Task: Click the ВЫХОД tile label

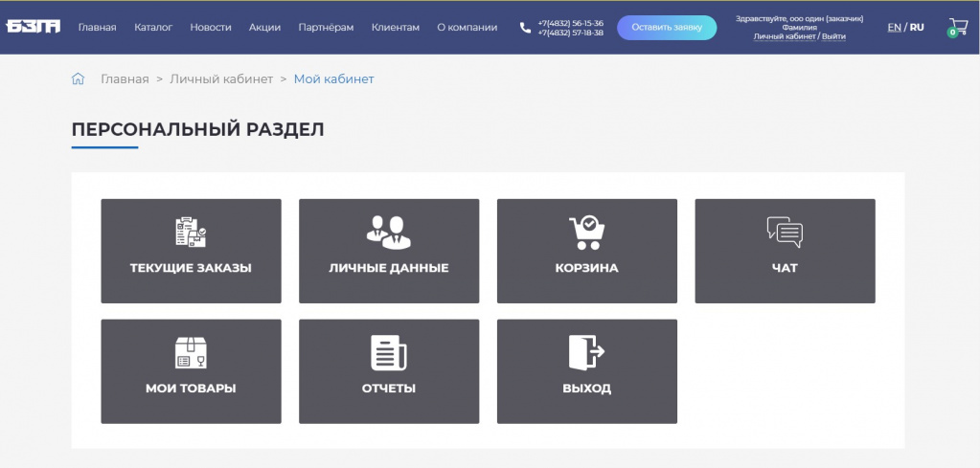Action: (587, 389)
